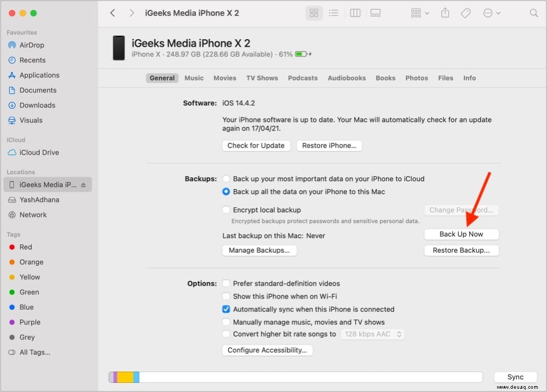This screenshot has width=547, height=392.
Task: Open the Action ellipsis menu
Action: click(492, 13)
